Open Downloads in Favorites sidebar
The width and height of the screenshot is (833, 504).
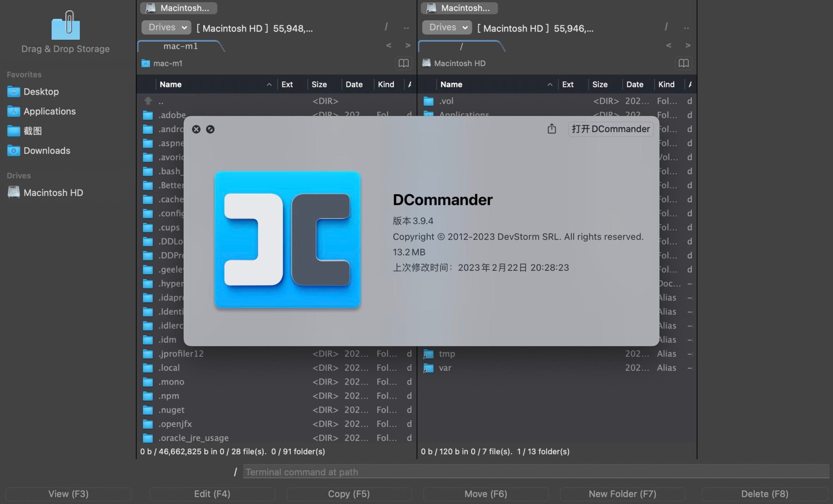point(39,151)
